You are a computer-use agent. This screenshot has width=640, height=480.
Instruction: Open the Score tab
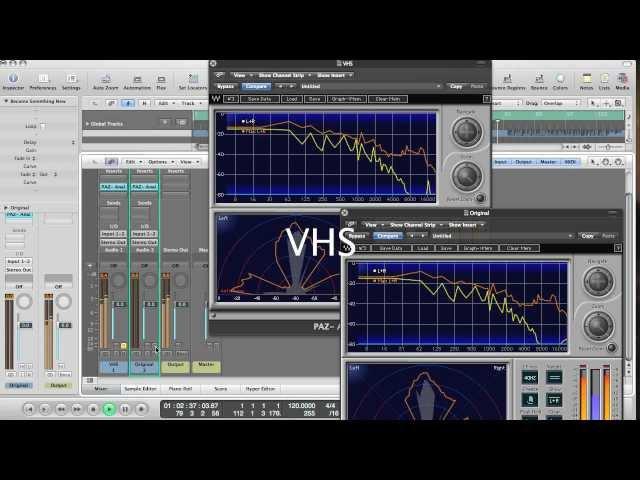pyautogui.click(x=220, y=389)
